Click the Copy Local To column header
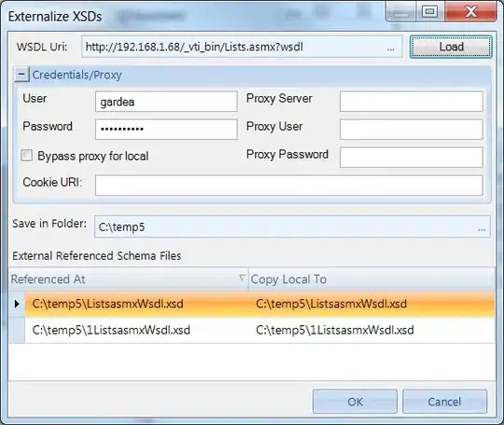The width and height of the screenshot is (504, 425). (371, 279)
